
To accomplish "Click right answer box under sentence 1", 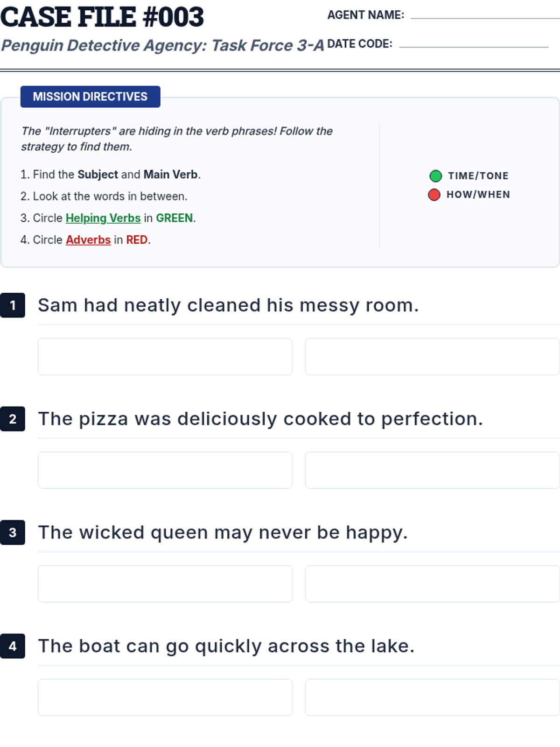I will (432, 357).
